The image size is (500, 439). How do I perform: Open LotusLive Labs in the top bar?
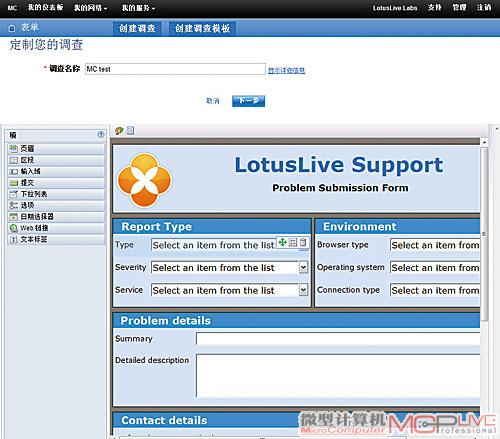[x=395, y=8]
